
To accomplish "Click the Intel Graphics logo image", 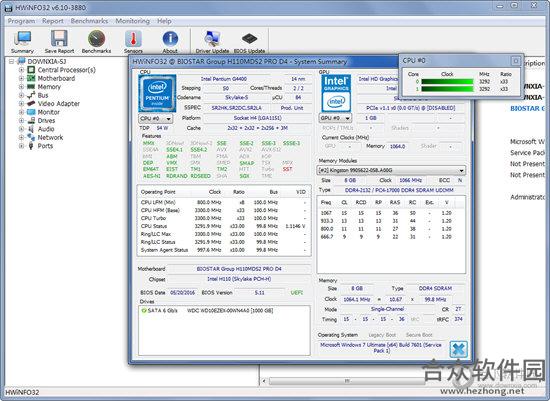I will coord(336,93).
